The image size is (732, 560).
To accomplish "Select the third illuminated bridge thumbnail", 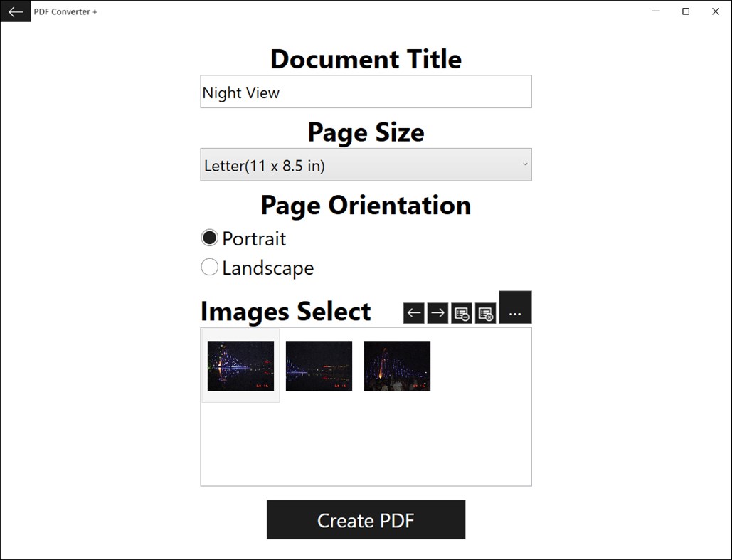I will [x=397, y=366].
